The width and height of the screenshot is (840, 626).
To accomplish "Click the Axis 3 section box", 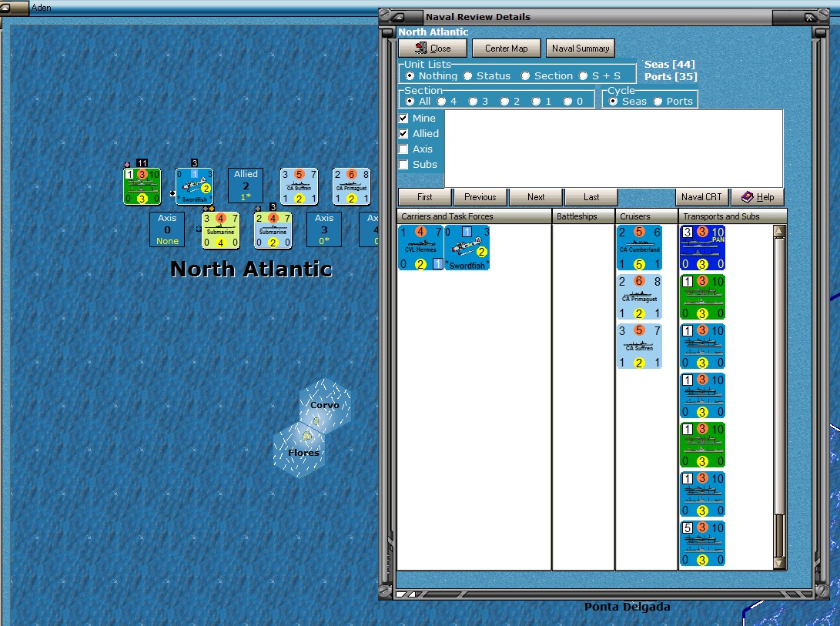I will (324, 229).
